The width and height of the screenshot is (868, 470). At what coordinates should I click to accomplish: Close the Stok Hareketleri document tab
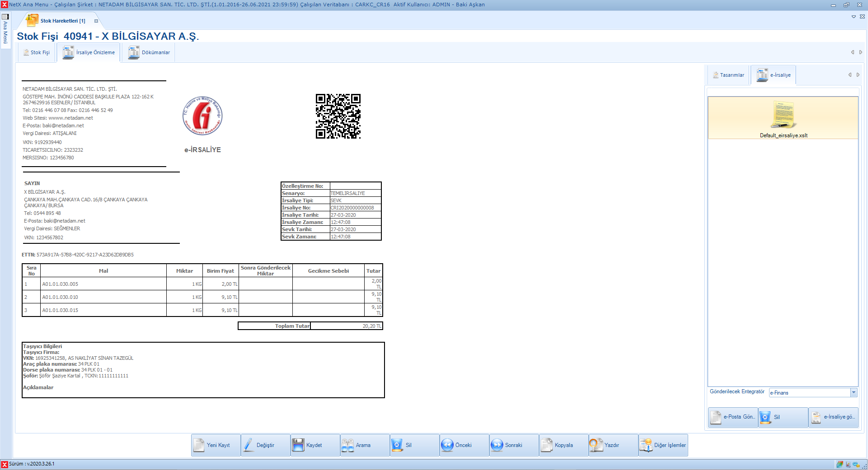coord(96,21)
